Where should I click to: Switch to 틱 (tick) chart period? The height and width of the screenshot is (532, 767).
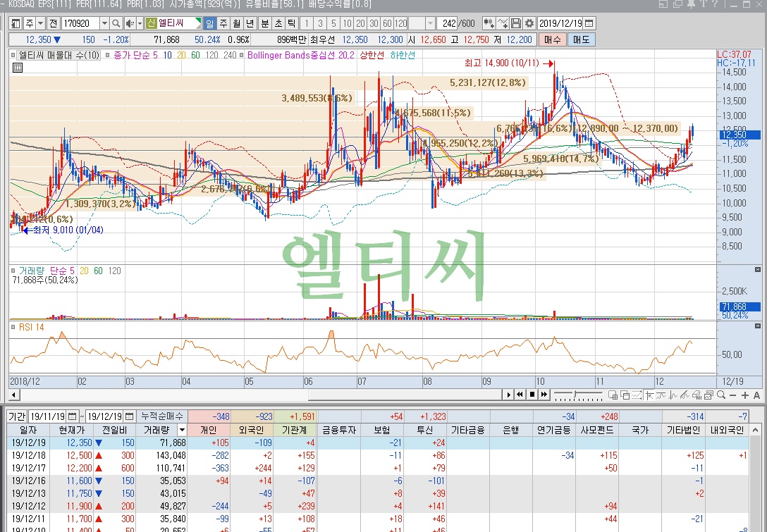(x=292, y=23)
